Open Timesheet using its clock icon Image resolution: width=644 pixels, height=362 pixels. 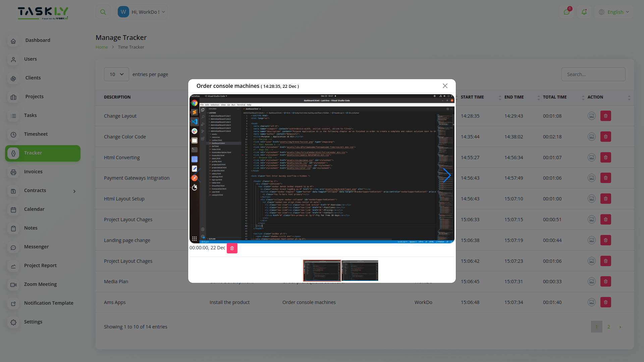coord(13,134)
